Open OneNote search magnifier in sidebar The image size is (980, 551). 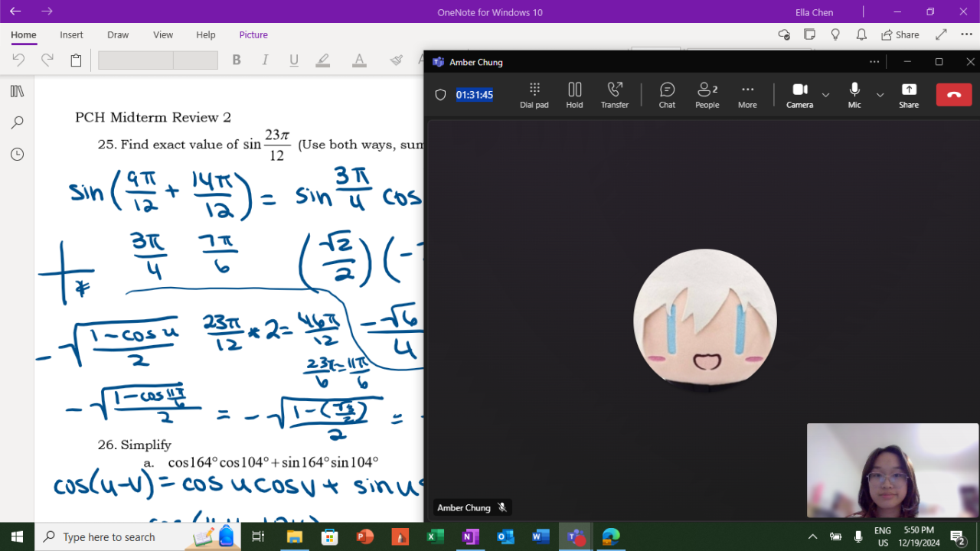point(17,122)
